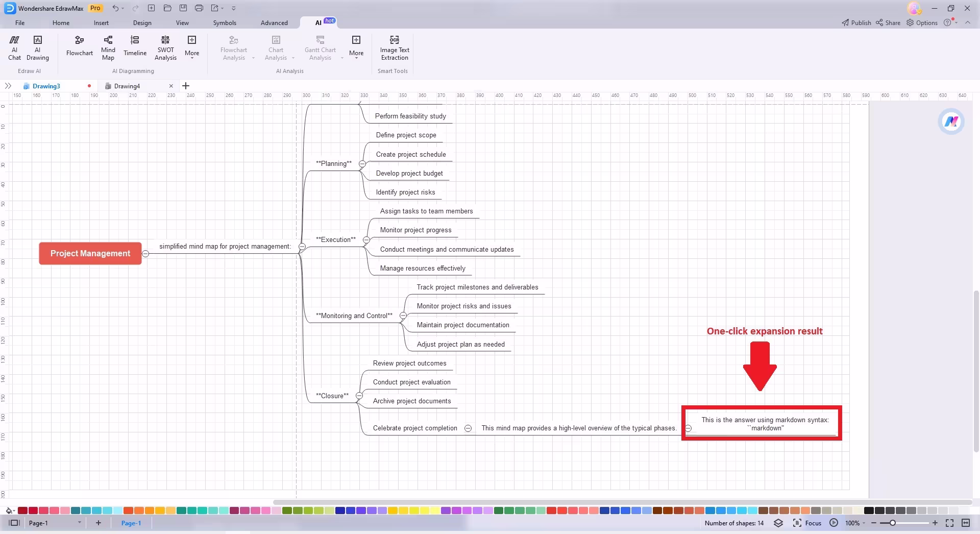
Task: Collapse the Planning branch
Action: coord(362,164)
